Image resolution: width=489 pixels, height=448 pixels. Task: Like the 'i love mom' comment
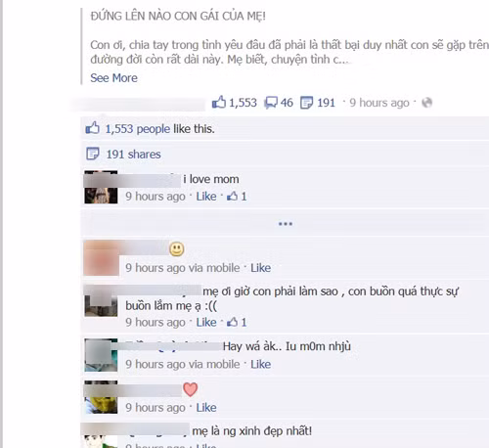(x=206, y=197)
